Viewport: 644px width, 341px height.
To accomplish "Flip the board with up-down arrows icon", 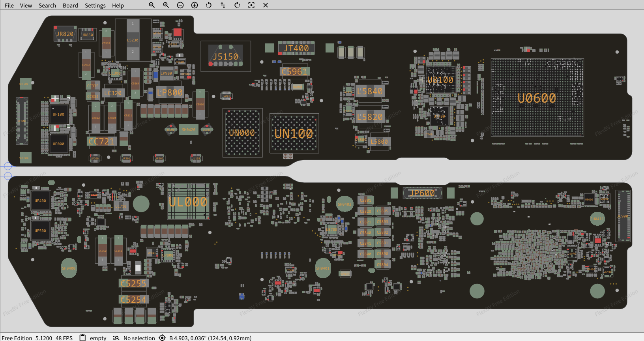I will coord(223,5).
